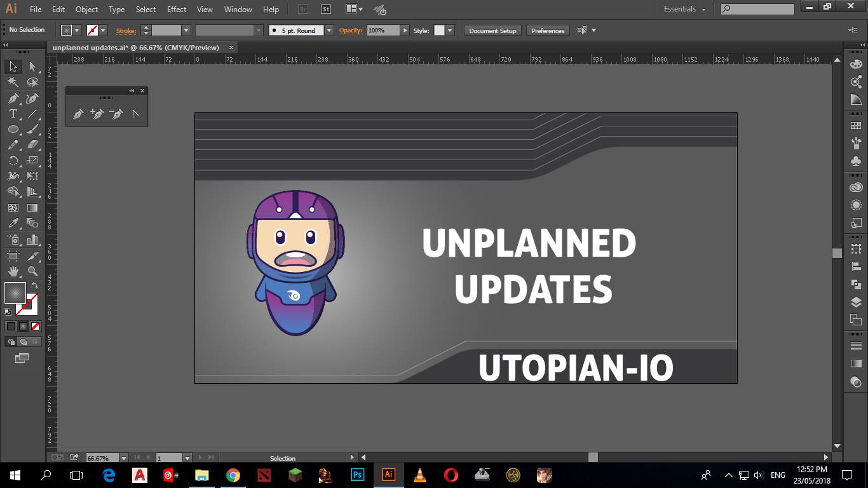The height and width of the screenshot is (488, 868).
Task: Click the Document Setup button
Action: click(x=493, y=30)
